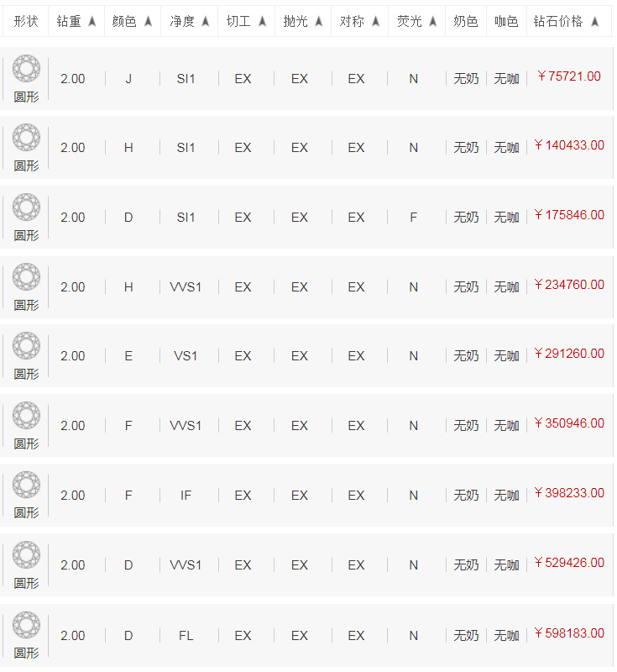Sort by 荧光 column arrow
The width and height of the screenshot is (617, 672).
click(433, 22)
